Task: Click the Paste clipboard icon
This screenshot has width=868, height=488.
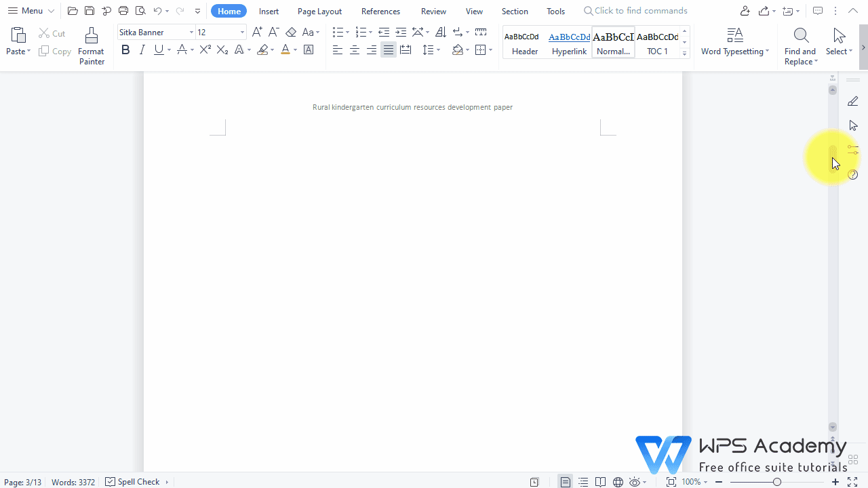Action: click(x=18, y=35)
